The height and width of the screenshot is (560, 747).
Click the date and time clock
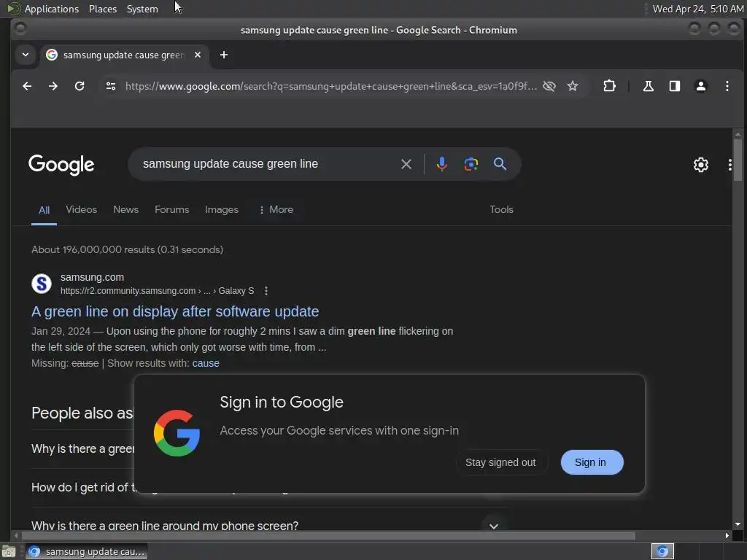698,9
